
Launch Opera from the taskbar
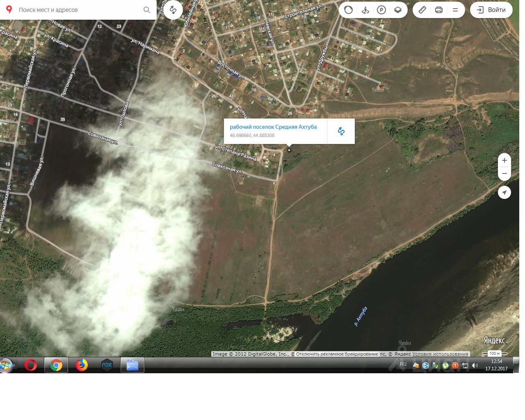pyautogui.click(x=31, y=365)
